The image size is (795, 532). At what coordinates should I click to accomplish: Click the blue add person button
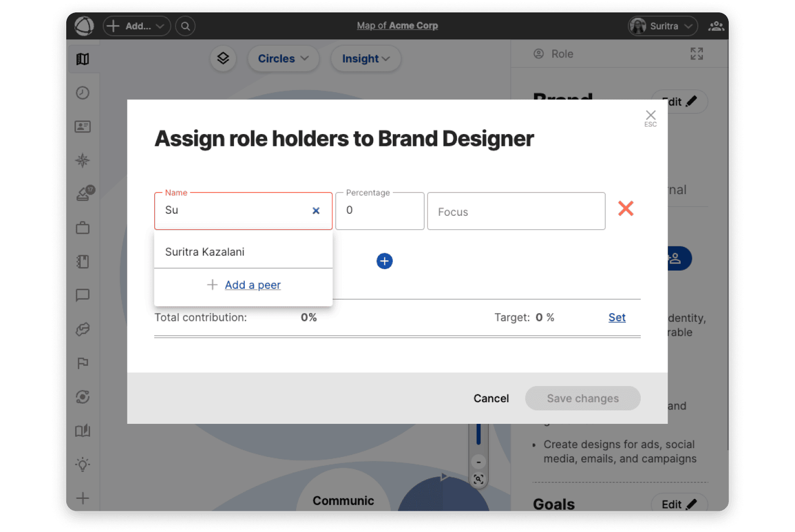(x=679, y=258)
